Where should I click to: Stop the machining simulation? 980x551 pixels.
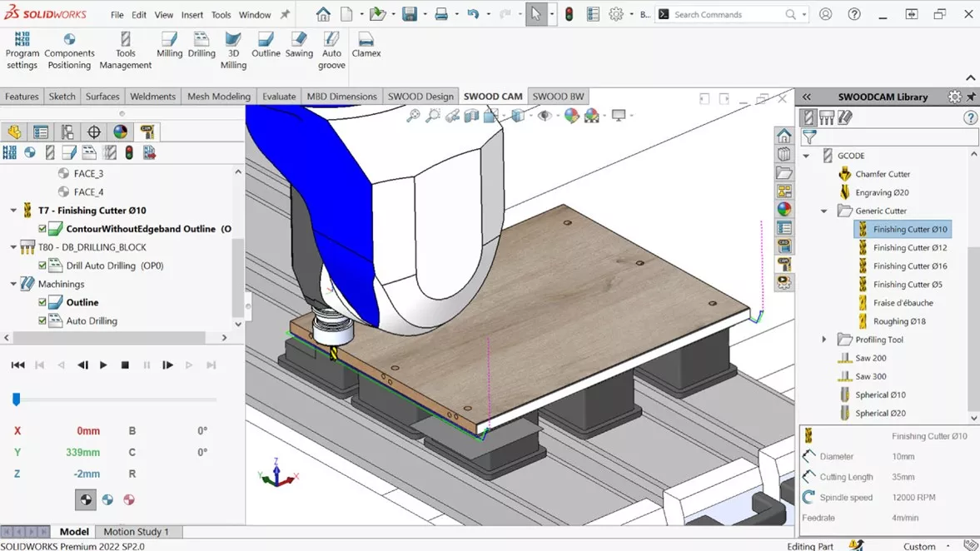tap(125, 365)
